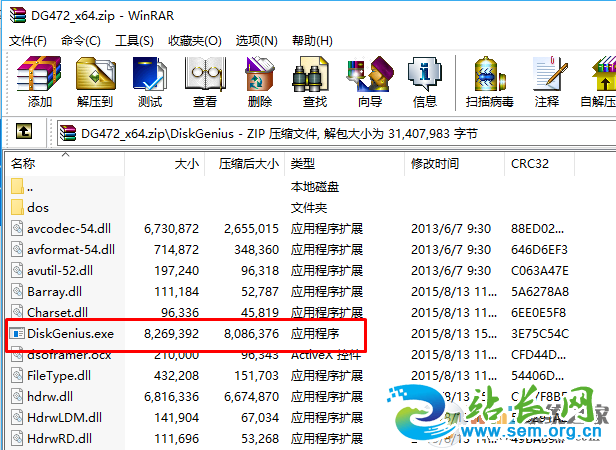
Task: Select the dos folder entry
Action: [x=38, y=207]
